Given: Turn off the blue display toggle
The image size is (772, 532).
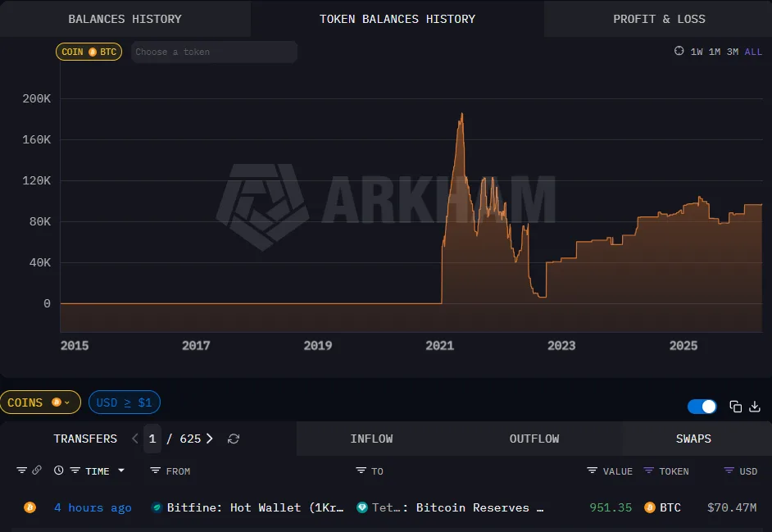Looking at the screenshot, I should 702,406.
